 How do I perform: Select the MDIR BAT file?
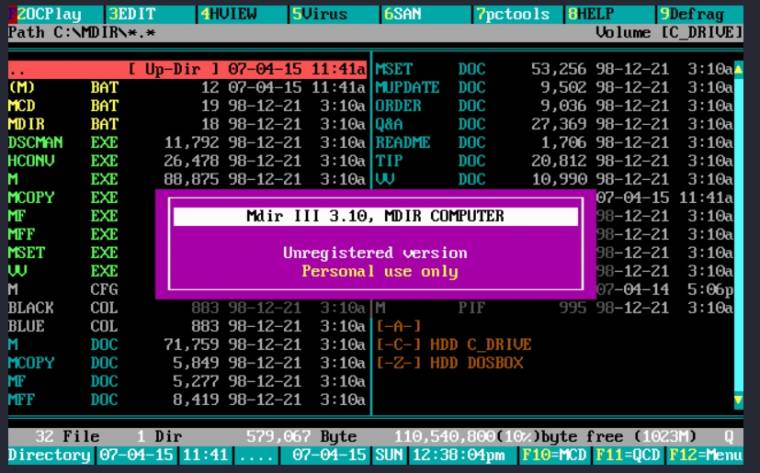coord(187,124)
